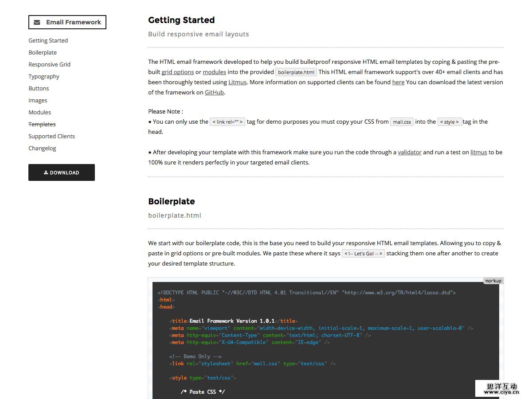Image resolution: width=532 pixels, height=399 pixels.
Task: Click the struck-through Templates sidebar item
Action: click(42, 124)
